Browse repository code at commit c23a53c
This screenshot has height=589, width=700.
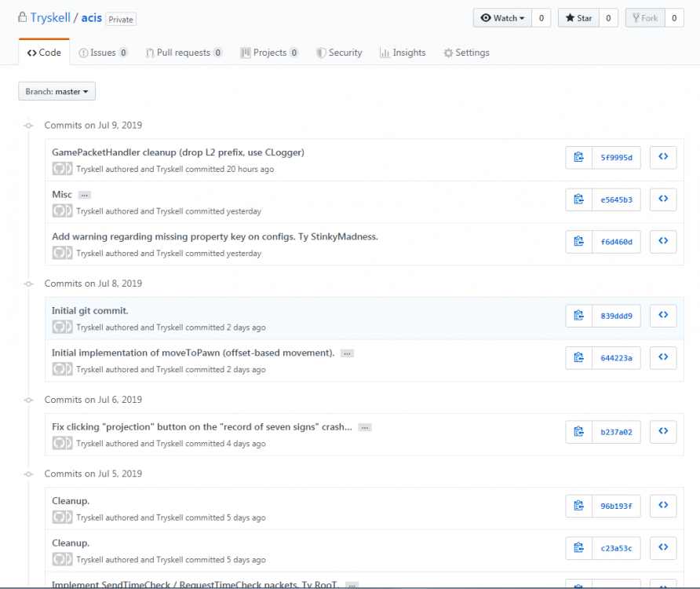point(663,547)
